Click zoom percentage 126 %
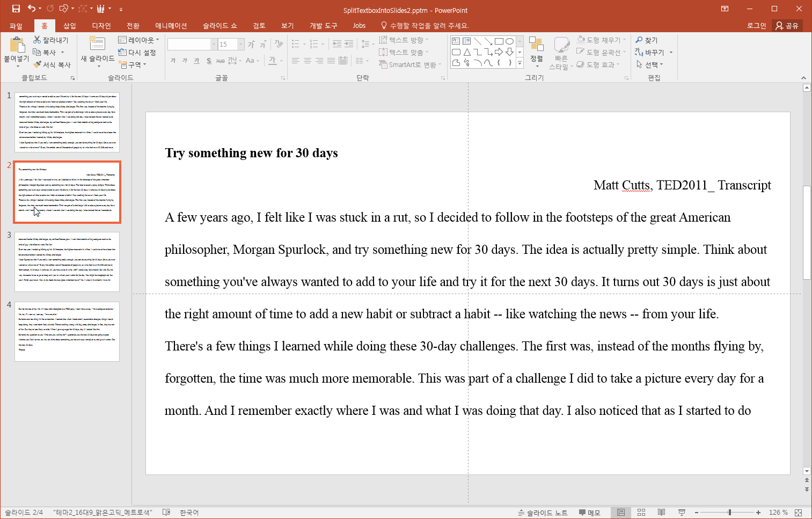The height and width of the screenshot is (519, 812). (x=778, y=513)
